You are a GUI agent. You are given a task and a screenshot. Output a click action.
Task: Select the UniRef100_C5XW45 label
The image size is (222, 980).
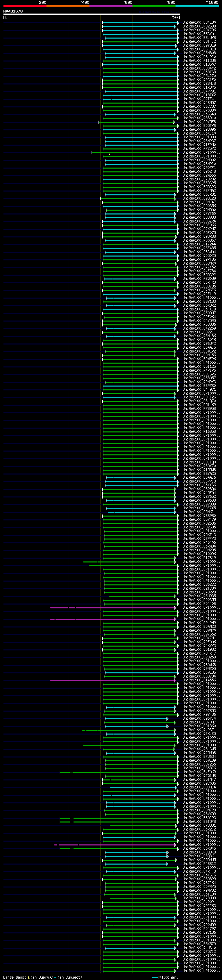click(x=199, y=848)
